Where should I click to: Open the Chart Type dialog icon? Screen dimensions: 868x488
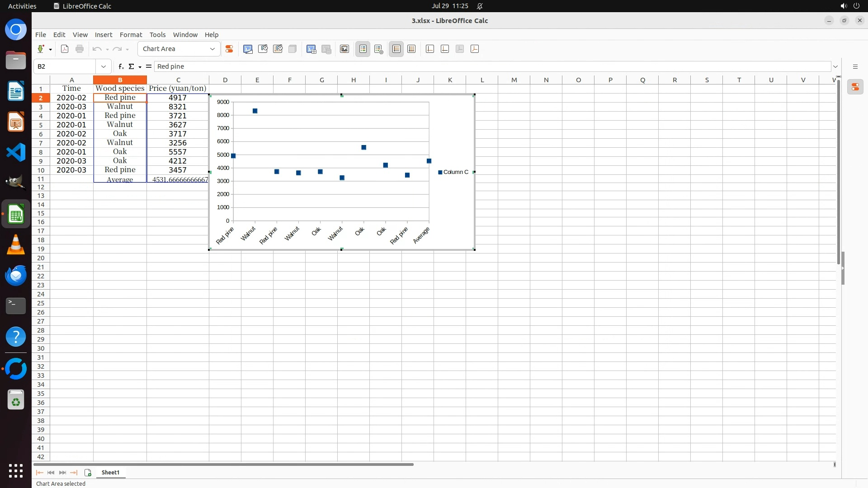click(x=248, y=49)
